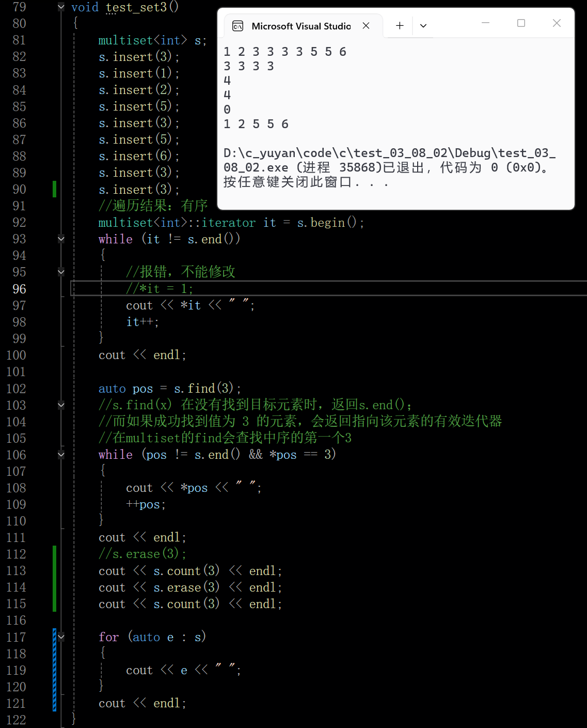Click the blue change marker beside line 119
587x728 pixels.
pyautogui.click(x=54, y=670)
